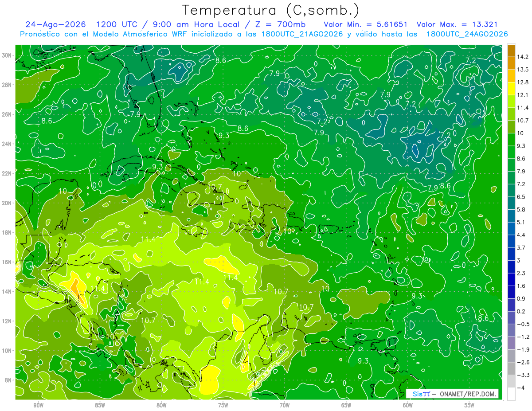Click the valid-until time '1800UTC_24AGO2026'
The height and width of the screenshot is (411, 532).
[x=467, y=34]
